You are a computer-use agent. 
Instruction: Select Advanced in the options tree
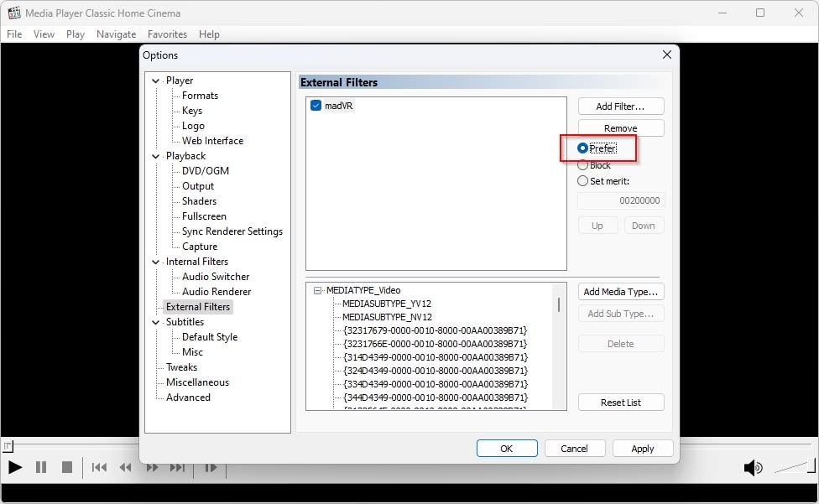pyautogui.click(x=188, y=397)
